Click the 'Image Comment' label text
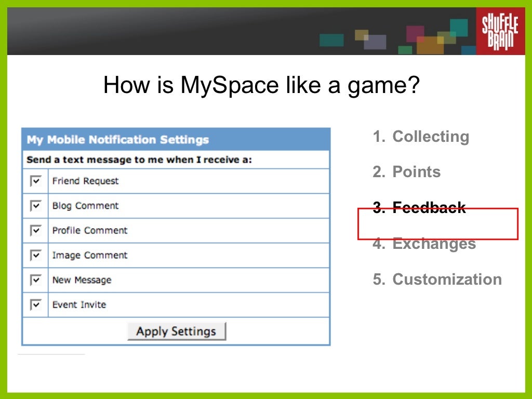 pyautogui.click(x=89, y=255)
